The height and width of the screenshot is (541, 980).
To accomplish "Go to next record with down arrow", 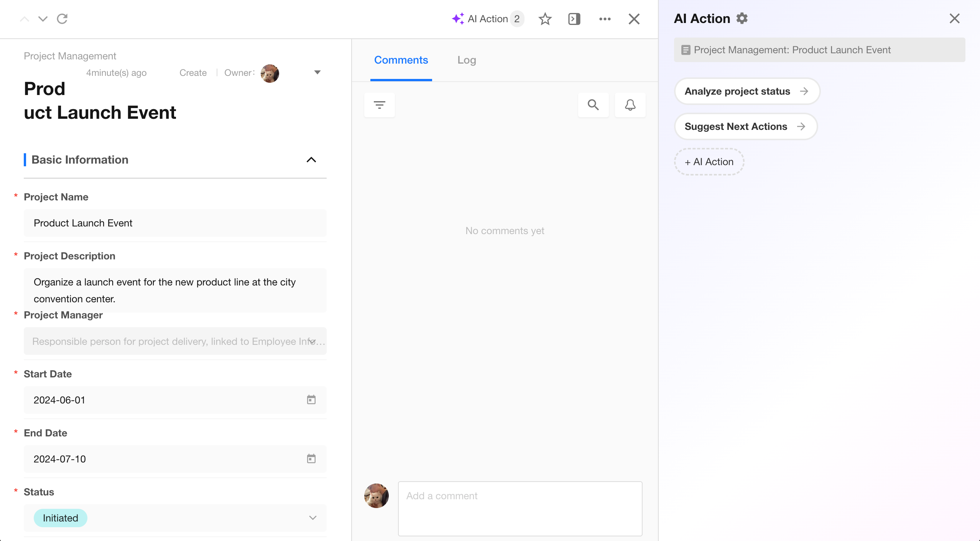I will click(43, 19).
